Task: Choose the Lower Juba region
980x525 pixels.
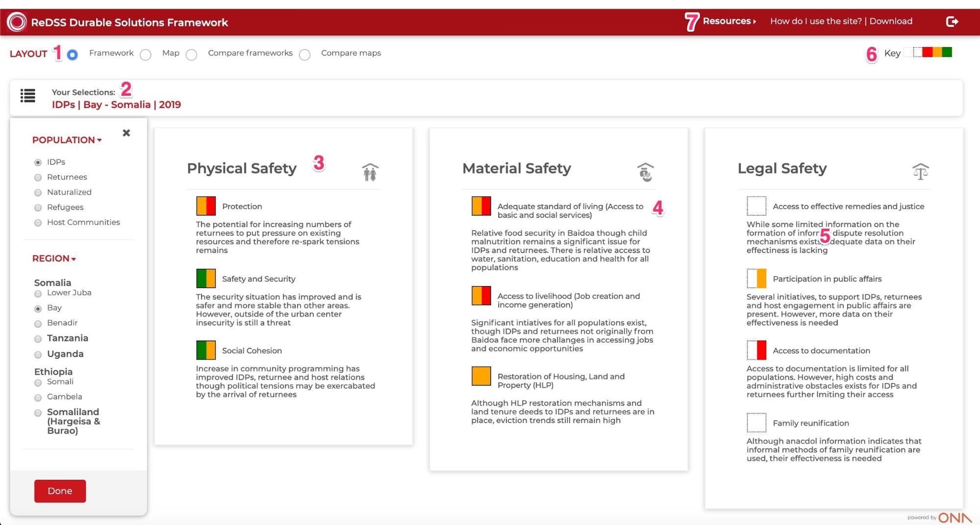Action: pyautogui.click(x=38, y=294)
